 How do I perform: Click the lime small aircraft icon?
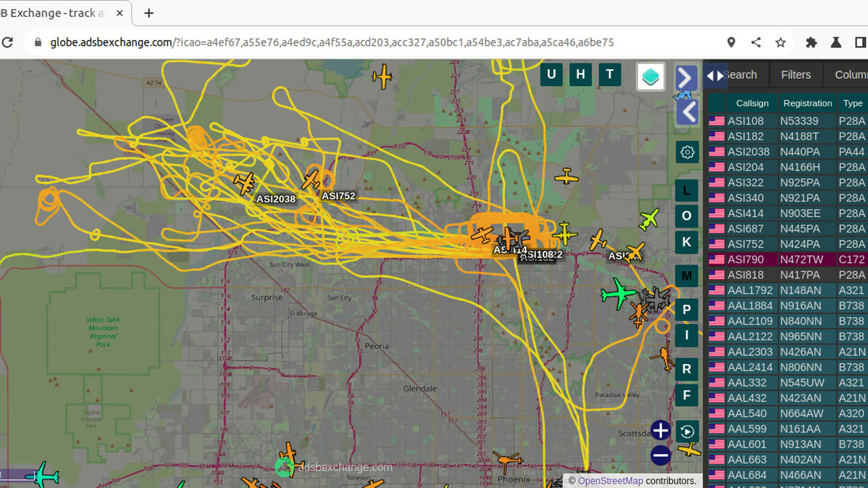tap(649, 219)
